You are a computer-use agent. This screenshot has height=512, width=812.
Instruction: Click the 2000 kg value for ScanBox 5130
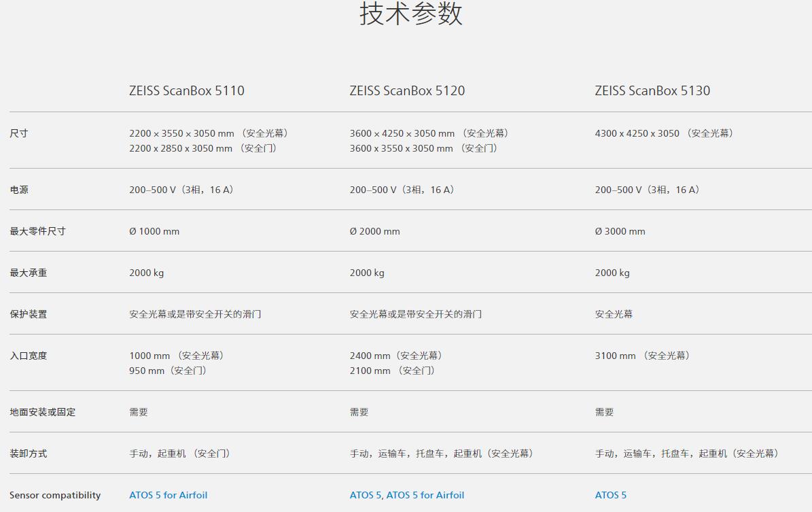(x=612, y=273)
